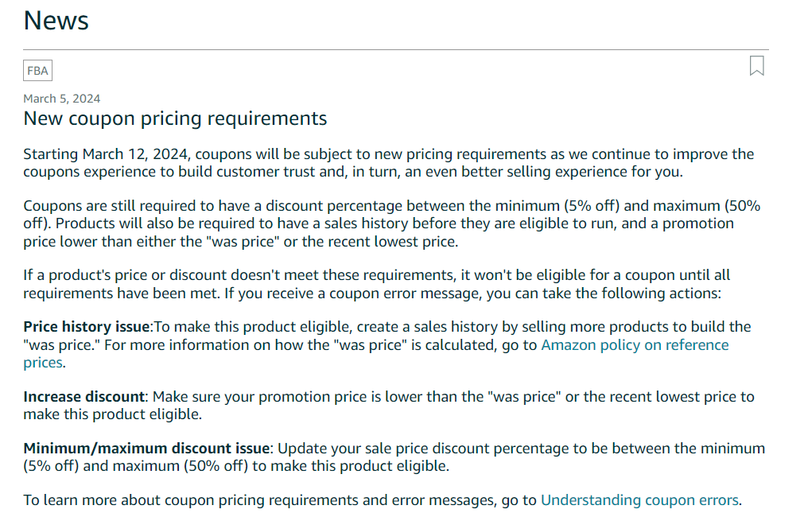Viewport: 812px width, 517px height.
Task: Click text make this product eligible under Increase discount
Action: click(x=111, y=414)
